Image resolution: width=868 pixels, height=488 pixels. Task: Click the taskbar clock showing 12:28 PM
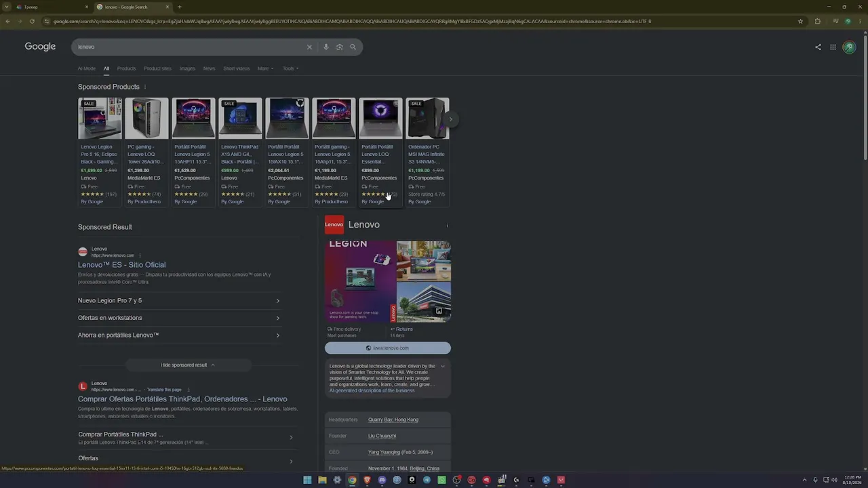tap(851, 480)
